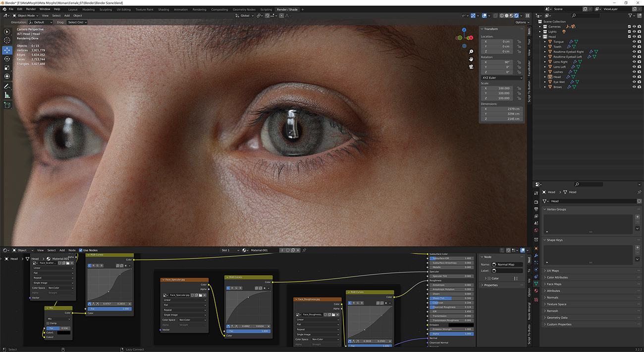Screen dimensions: 644x352
Task: Select the Lashes object in outliner
Action: tap(558, 72)
